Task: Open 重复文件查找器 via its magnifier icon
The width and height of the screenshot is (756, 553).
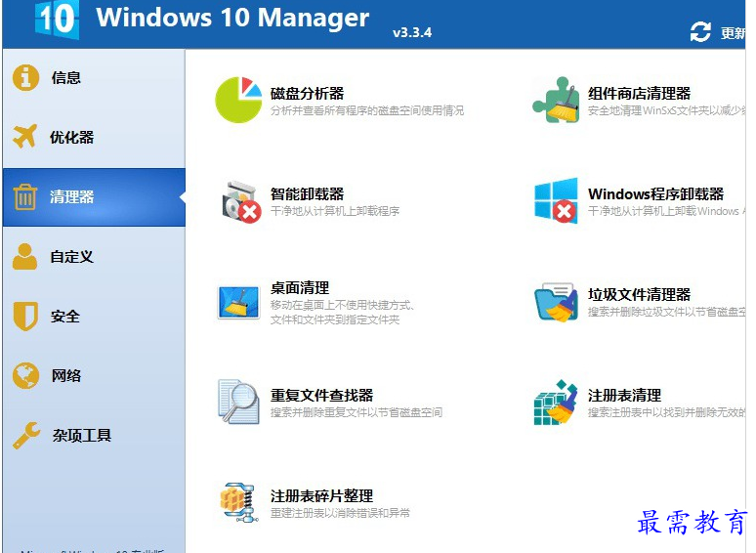Action: point(238,402)
